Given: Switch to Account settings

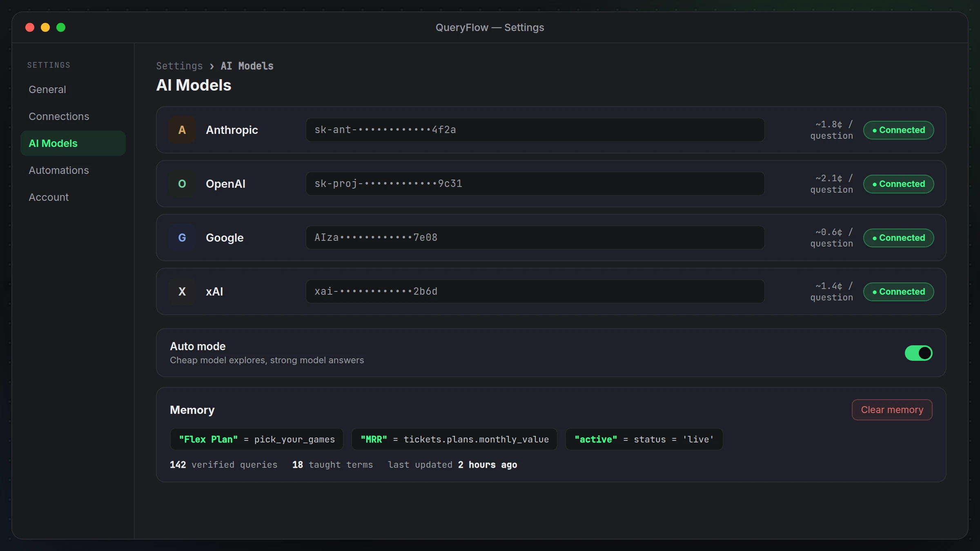Looking at the screenshot, I should click(73, 197).
